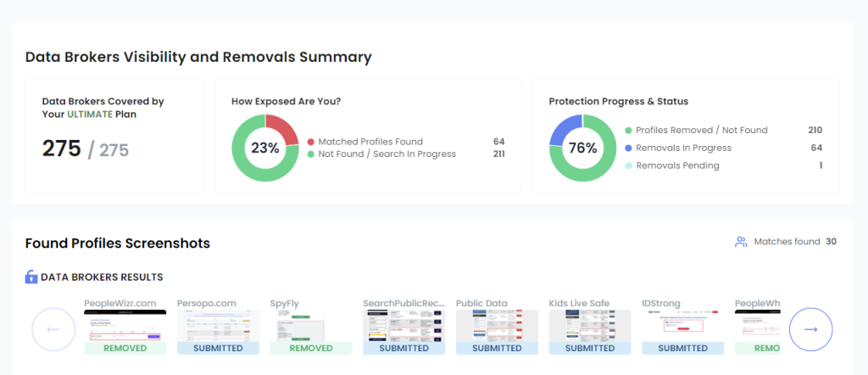The image size is (868, 375).
Task: Click the next arrow in the screenshots carousel
Action: 810,329
